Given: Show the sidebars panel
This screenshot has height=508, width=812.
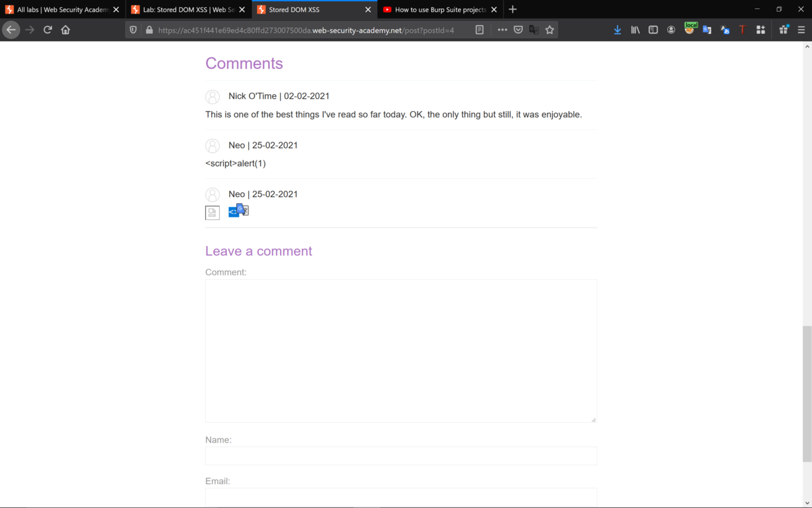Looking at the screenshot, I should pyautogui.click(x=653, y=30).
